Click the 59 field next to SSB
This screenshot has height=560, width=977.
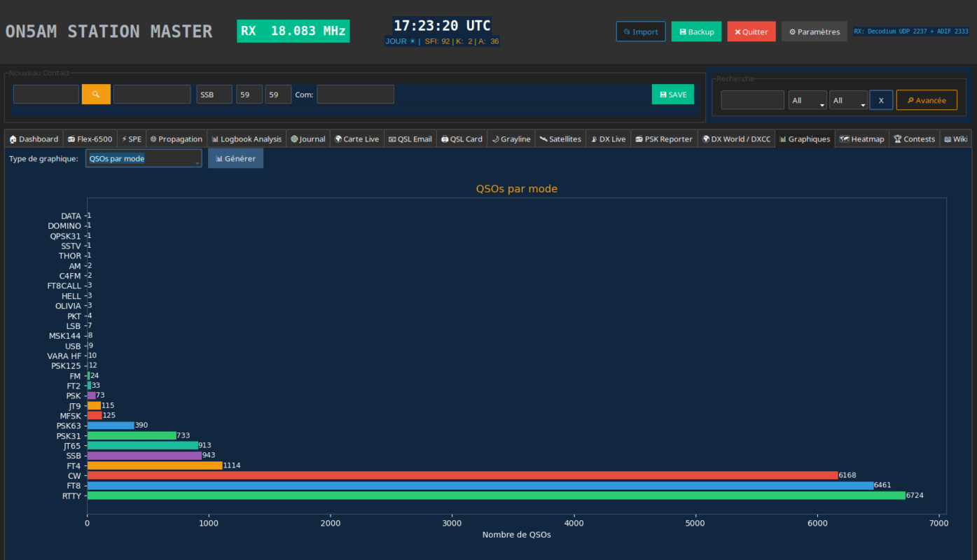click(x=249, y=94)
